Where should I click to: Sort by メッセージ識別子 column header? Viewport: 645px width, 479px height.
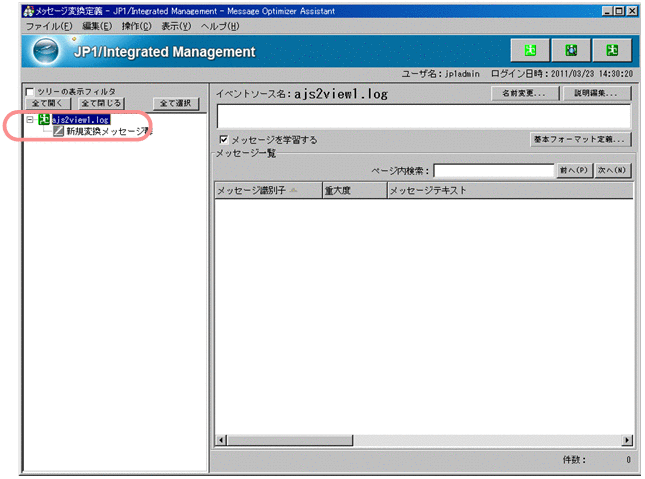point(268,191)
